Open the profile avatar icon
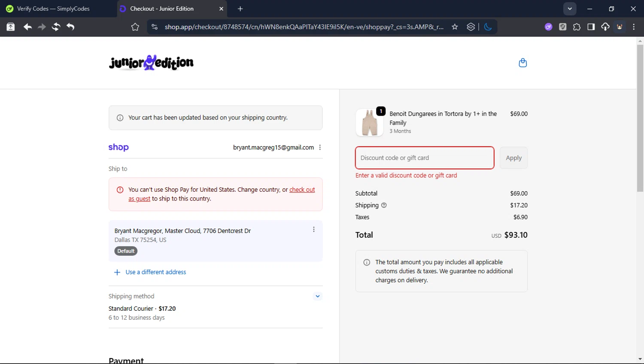 point(620,27)
